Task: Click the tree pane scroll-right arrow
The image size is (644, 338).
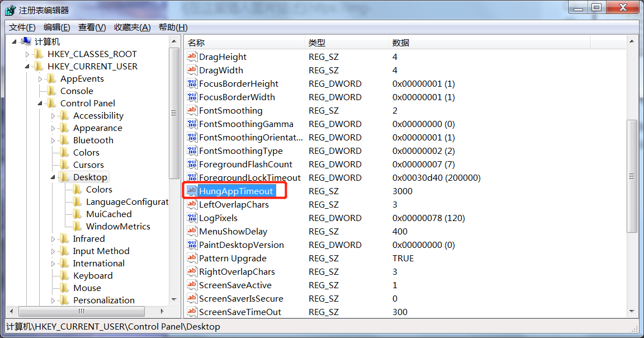Action: [x=162, y=311]
